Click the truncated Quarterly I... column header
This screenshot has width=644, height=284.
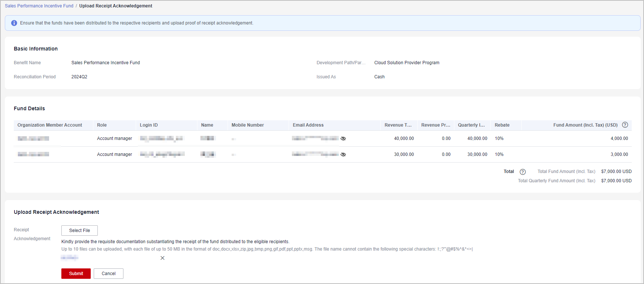point(471,125)
